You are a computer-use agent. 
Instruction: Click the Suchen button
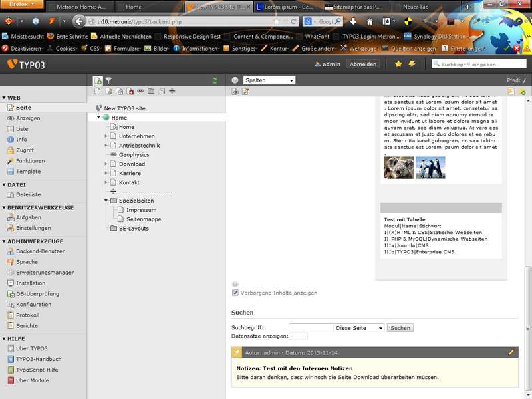[x=400, y=328]
